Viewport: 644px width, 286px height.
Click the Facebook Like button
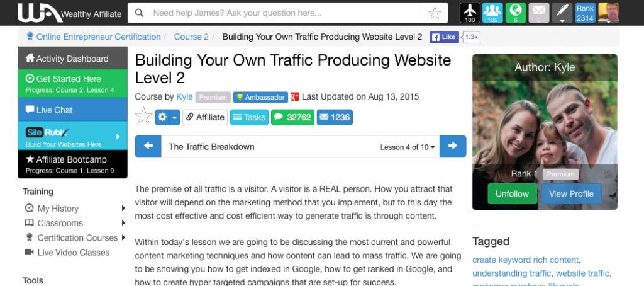(x=444, y=37)
